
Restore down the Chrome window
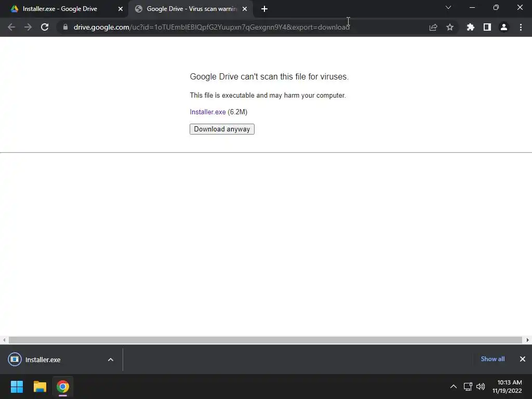tap(496, 7)
